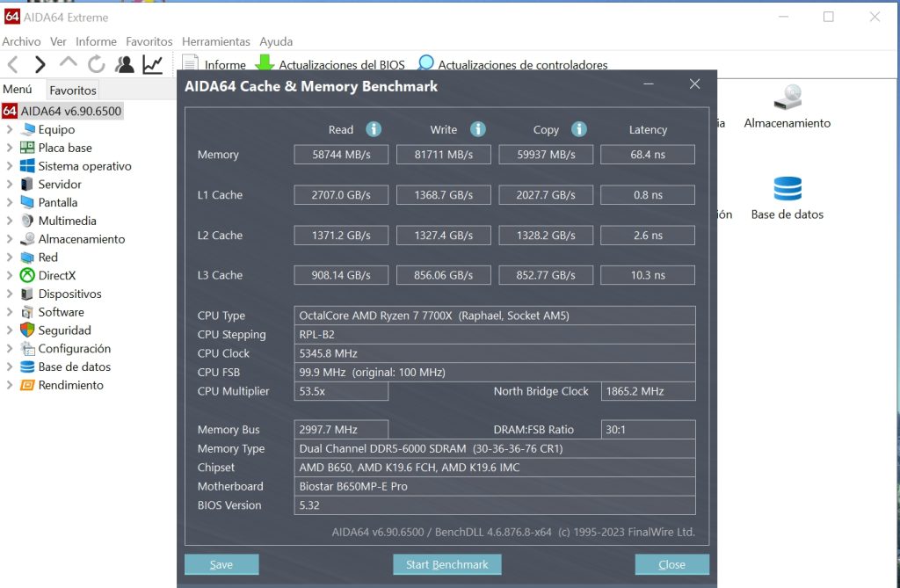The image size is (900, 588).
Task: Open the graph chart icon in the toolbar
Action: click(x=153, y=64)
